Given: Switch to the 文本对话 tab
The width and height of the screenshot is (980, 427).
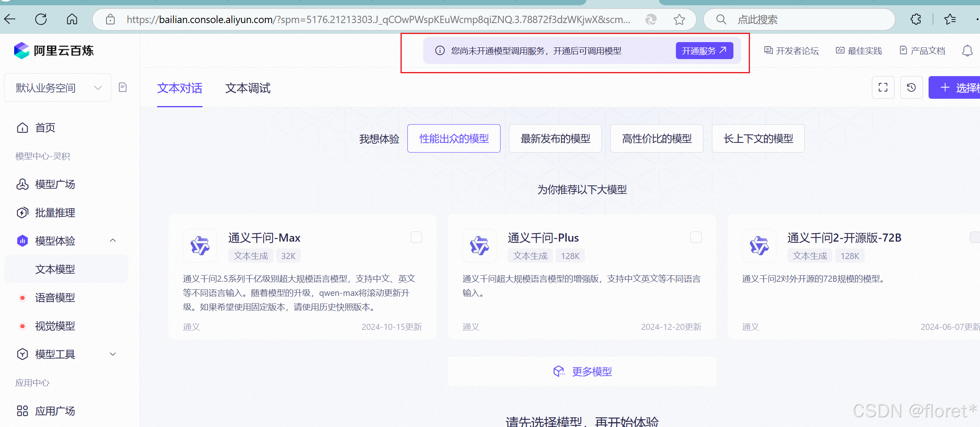Looking at the screenshot, I should [x=179, y=88].
